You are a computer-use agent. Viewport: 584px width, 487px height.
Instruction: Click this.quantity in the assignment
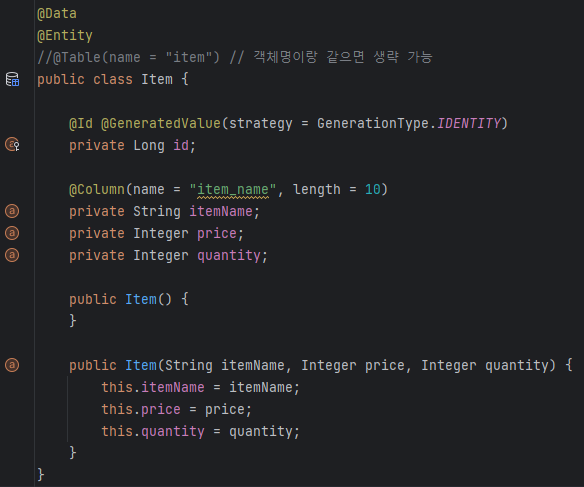(153, 431)
